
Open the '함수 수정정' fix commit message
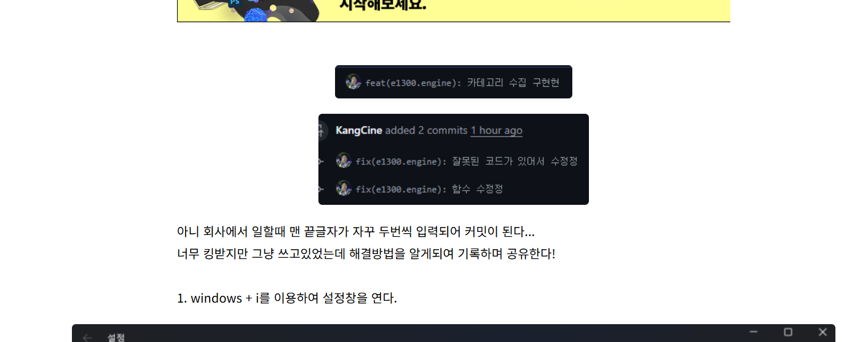(x=429, y=189)
